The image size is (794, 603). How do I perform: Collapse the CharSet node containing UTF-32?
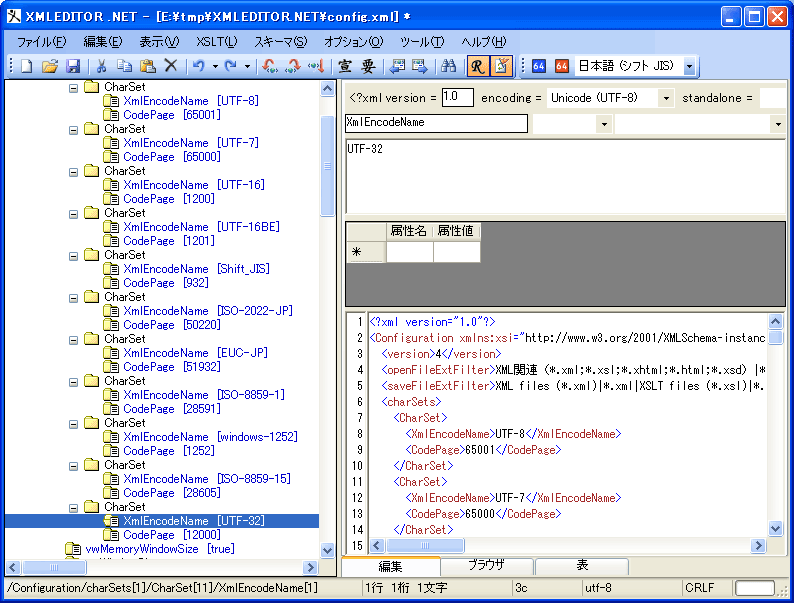[73, 508]
